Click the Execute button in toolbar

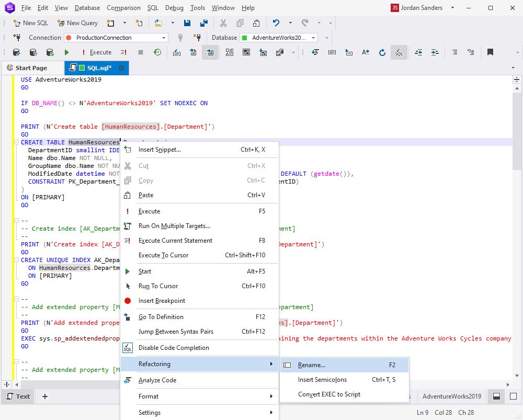96,52
